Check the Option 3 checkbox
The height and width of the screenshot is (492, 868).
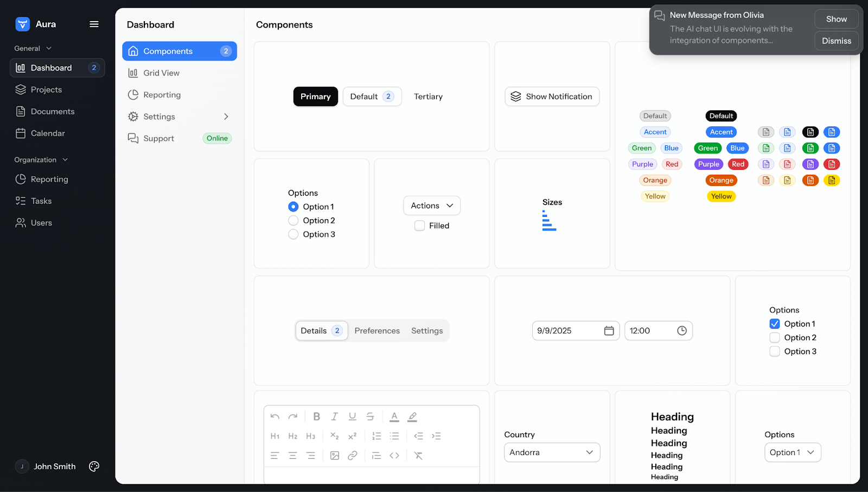(x=775, y=352)
